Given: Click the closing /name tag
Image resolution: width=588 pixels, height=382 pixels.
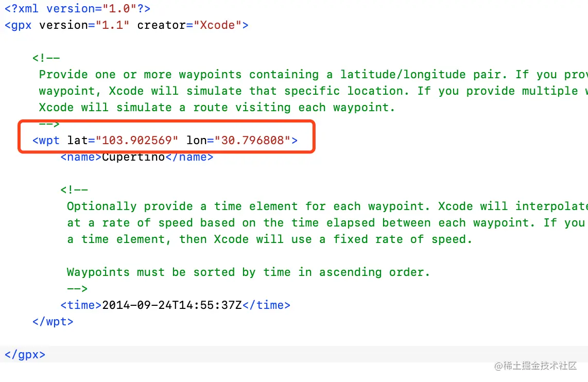Looking at the screenshot, I should (189, 157).
